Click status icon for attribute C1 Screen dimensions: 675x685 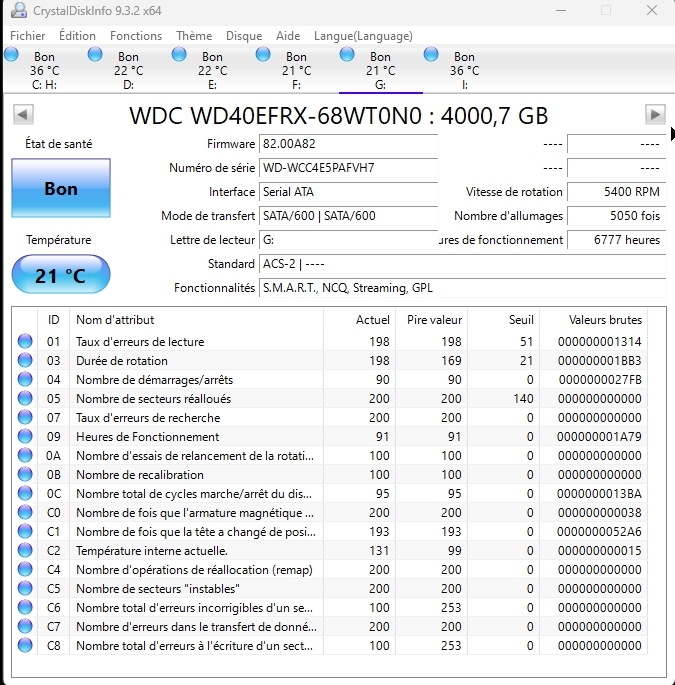[25, 531]
